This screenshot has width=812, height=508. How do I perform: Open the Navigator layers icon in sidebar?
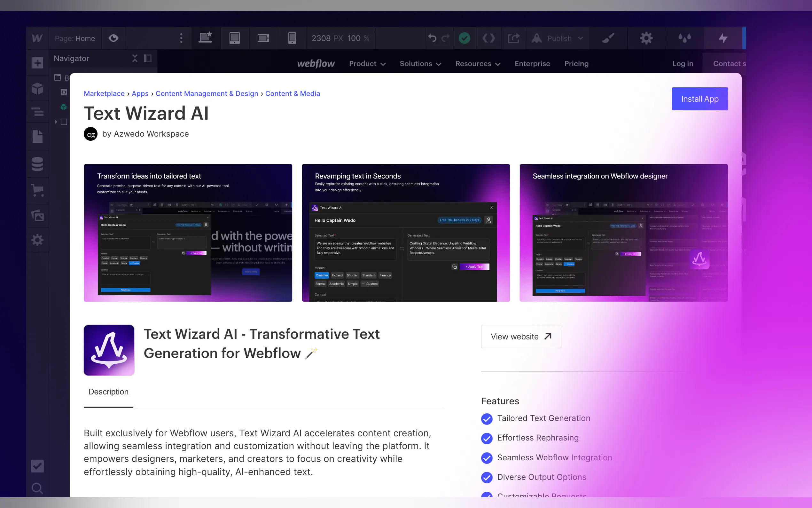pyautogui.click(x=38, y=111)
